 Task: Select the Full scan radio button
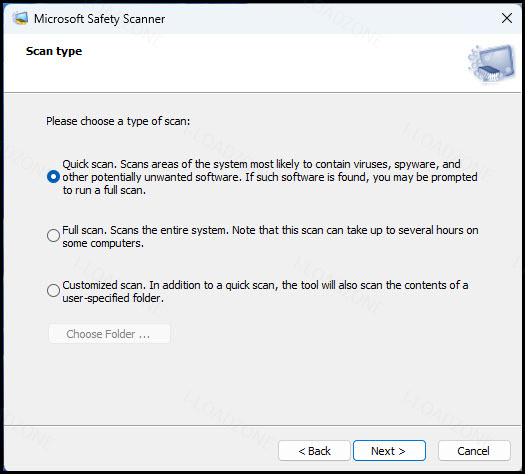(53, 236)
